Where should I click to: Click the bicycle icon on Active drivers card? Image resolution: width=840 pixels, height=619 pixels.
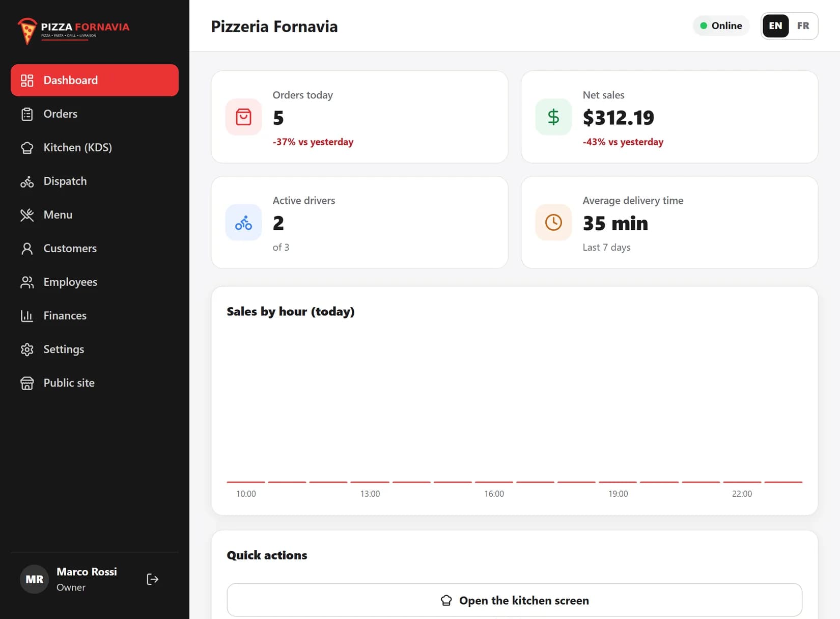tap(243, 222)
